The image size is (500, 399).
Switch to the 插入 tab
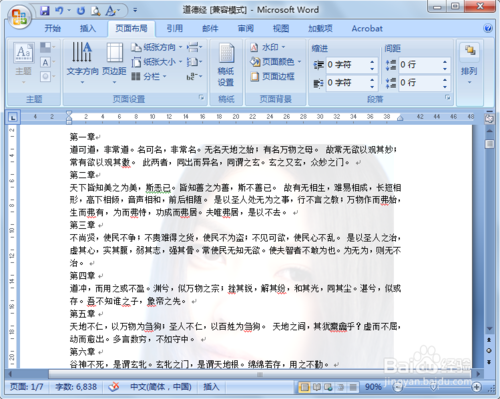tap(88, 28)
